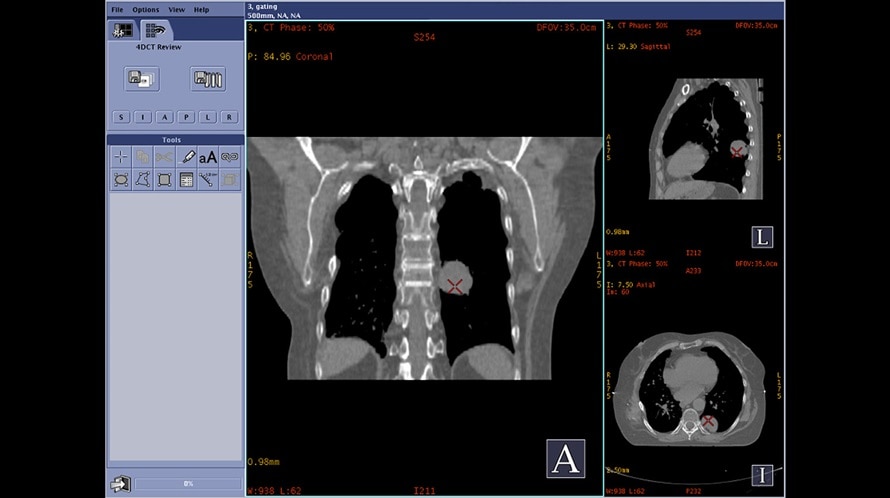Click the save images icon button
Viewport: 890px width, 498px height.
[142, 79]
